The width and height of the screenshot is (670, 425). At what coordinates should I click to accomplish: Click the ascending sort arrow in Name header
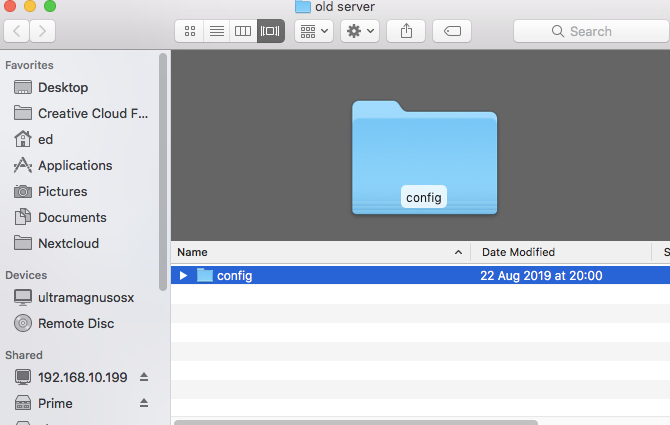pyautogui.click(x=458, y=252)
